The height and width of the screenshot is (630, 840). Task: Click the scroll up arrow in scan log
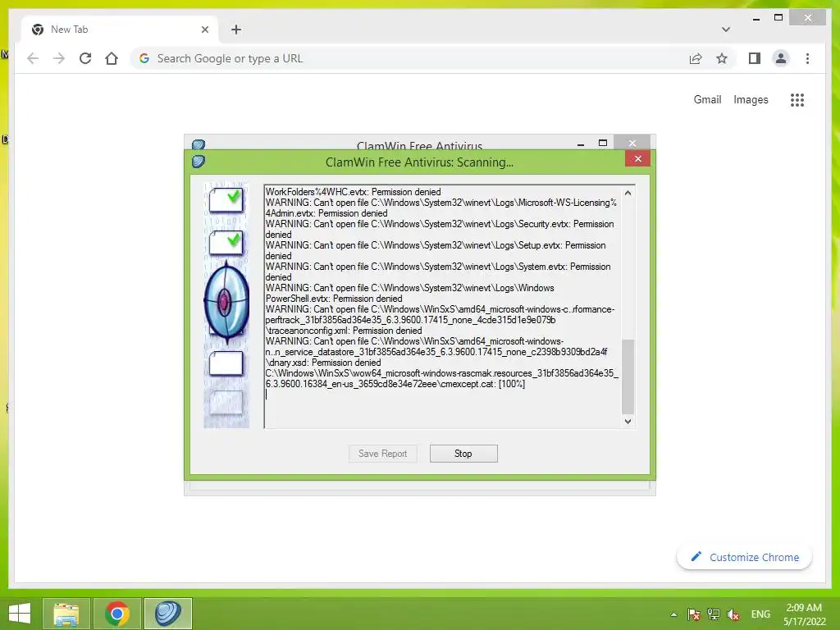point(628,193)
